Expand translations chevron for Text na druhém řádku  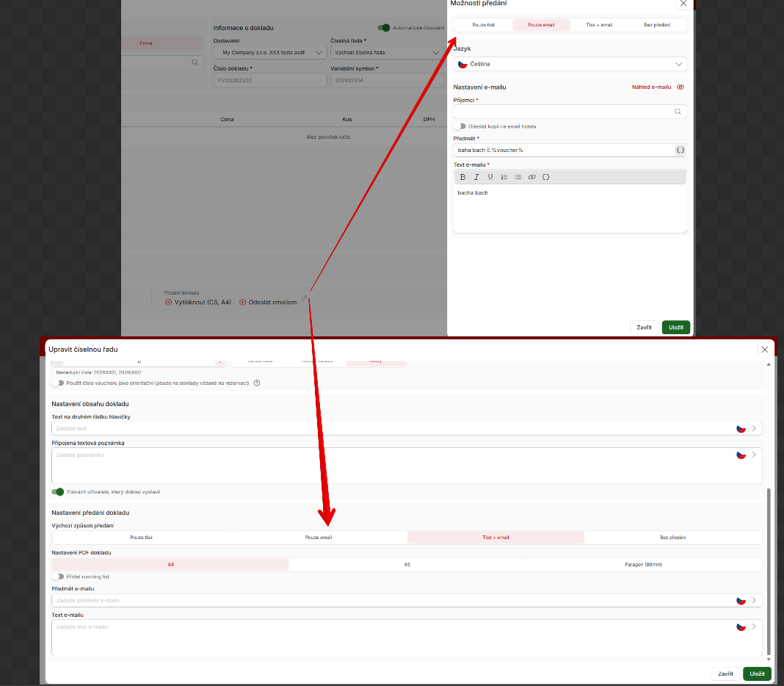[754, 429]
